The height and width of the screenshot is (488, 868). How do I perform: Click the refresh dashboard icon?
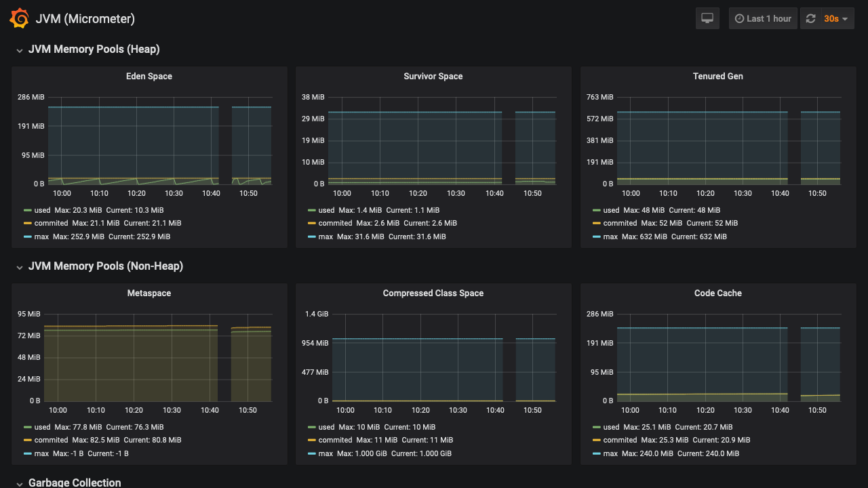(810, 19)
